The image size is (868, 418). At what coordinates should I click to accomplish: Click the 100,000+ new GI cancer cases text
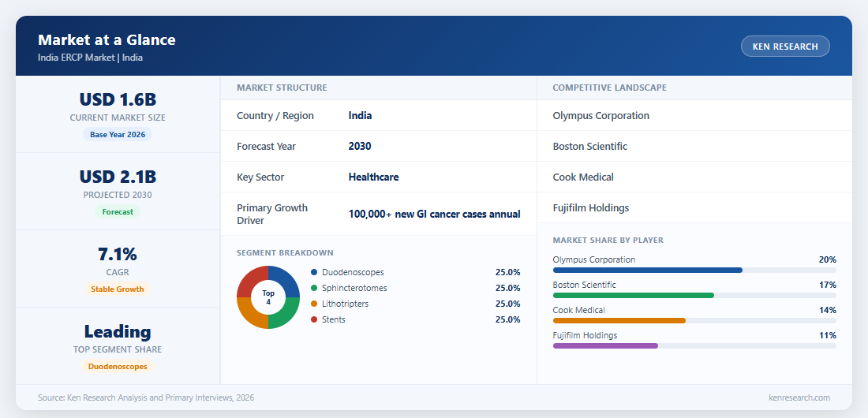[435, 215]
